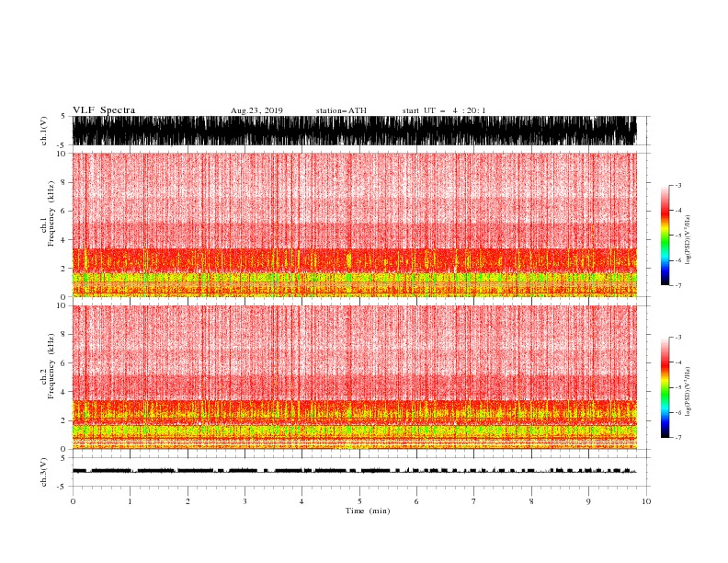Click the Time axis tick label "9"
The image size is (728, 563).
click(x=589, y=502)
